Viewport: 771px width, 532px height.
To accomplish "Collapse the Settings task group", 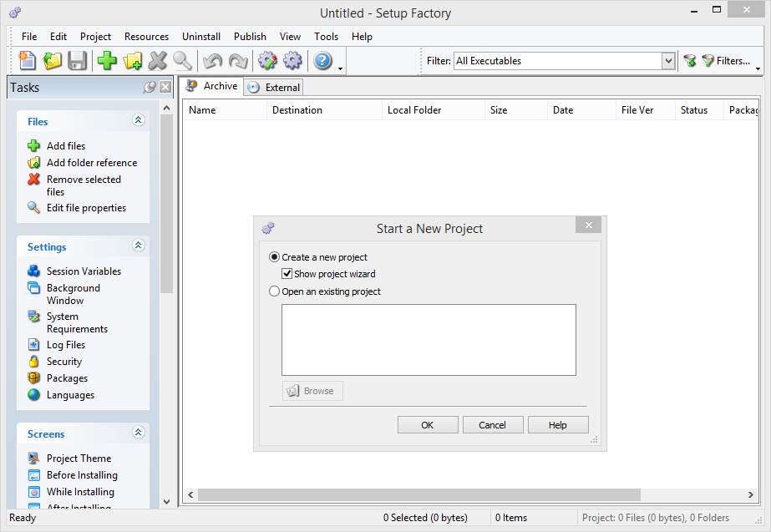I will click(x=138, y=245).
